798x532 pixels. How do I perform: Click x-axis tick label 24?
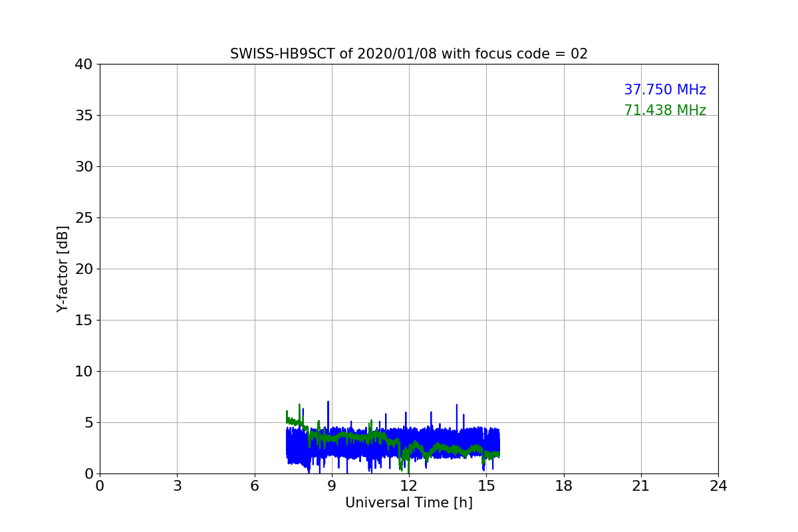[x=718, y=486]
